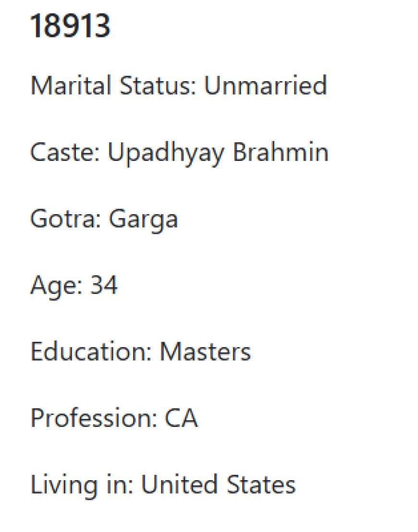Click the word United
Screen dimensions: 418x532
click(179, 484)
